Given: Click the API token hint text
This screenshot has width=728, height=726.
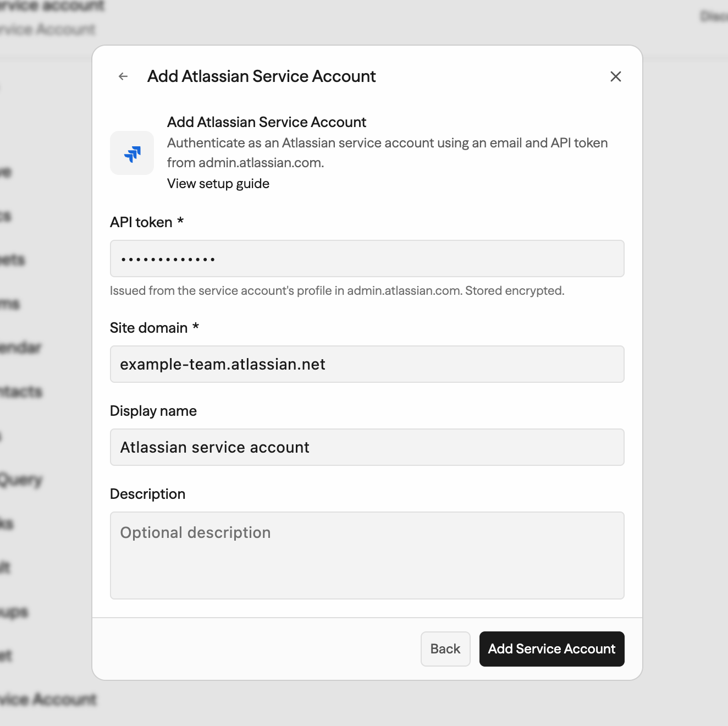Looking at the screenshot, I should pos(337,290).
